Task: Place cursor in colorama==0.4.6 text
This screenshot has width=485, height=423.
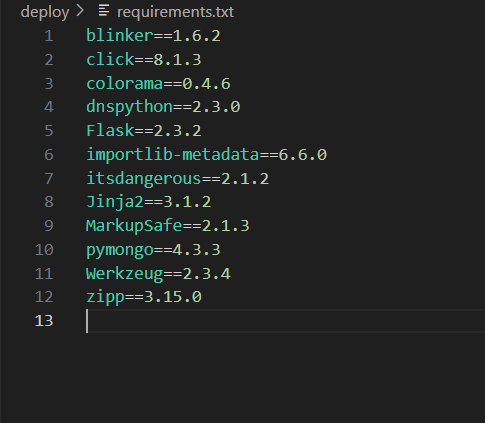Action: click(x=158, y=83)
